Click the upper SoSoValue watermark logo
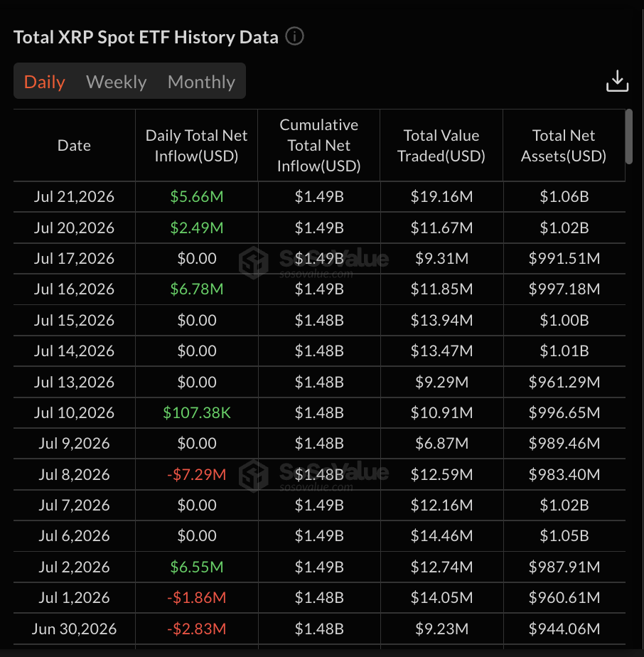The width and height of the screenshot is (644, 657). point(314,262)
